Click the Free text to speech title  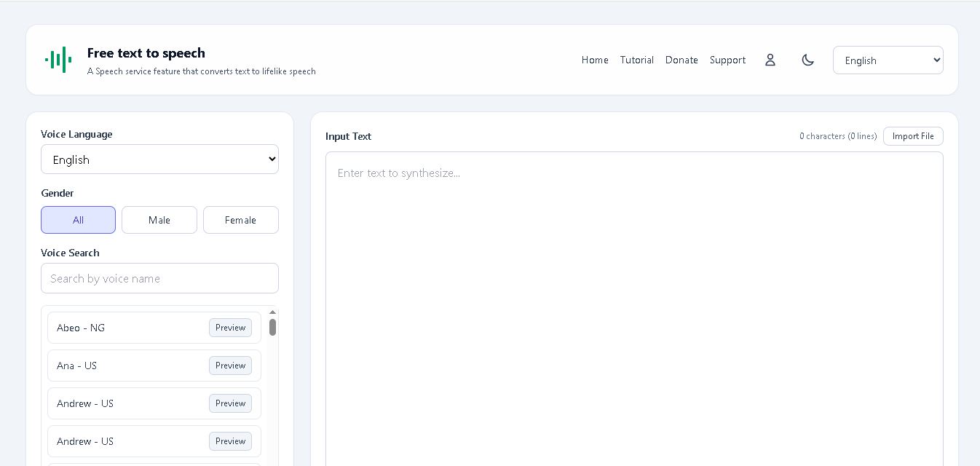click(x=146, y=52)
